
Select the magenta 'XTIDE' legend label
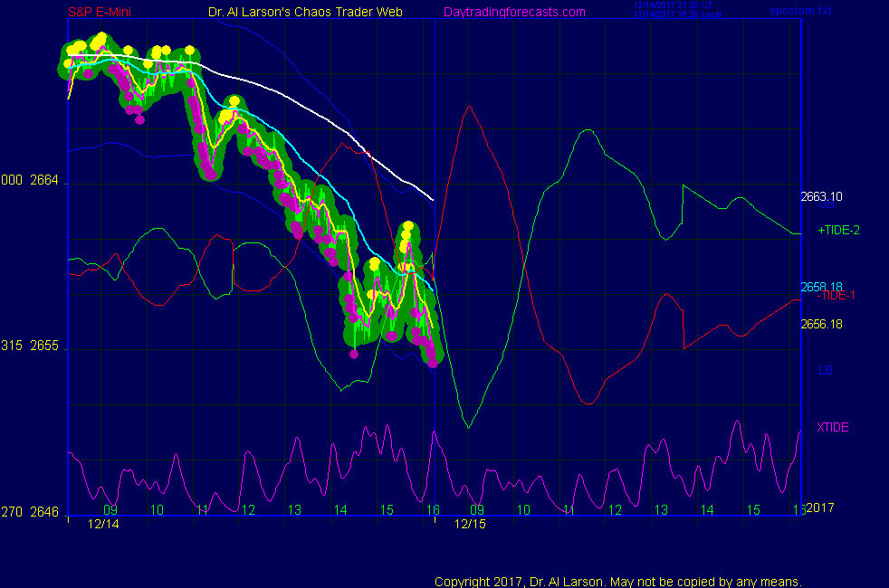832,427
